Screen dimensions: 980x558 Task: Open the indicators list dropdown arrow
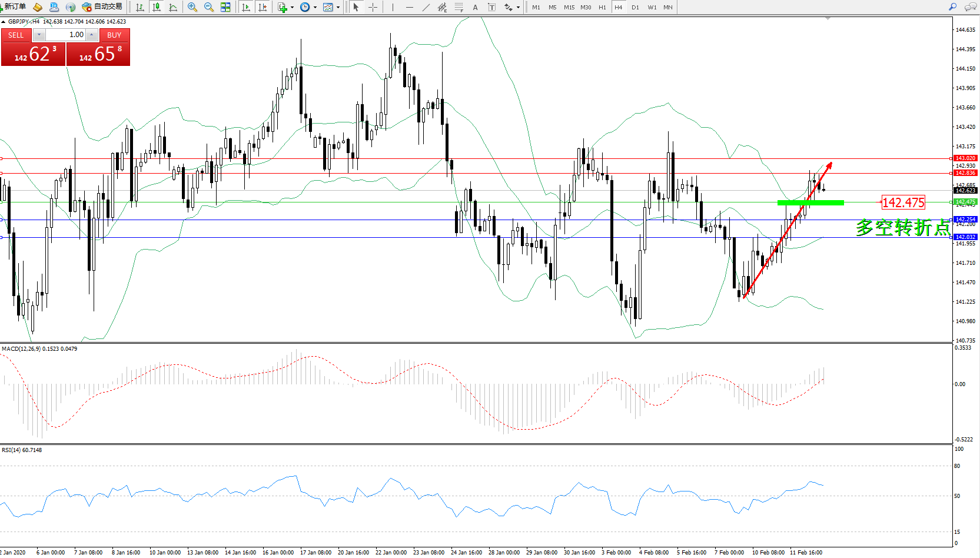(x=293, y=8)
